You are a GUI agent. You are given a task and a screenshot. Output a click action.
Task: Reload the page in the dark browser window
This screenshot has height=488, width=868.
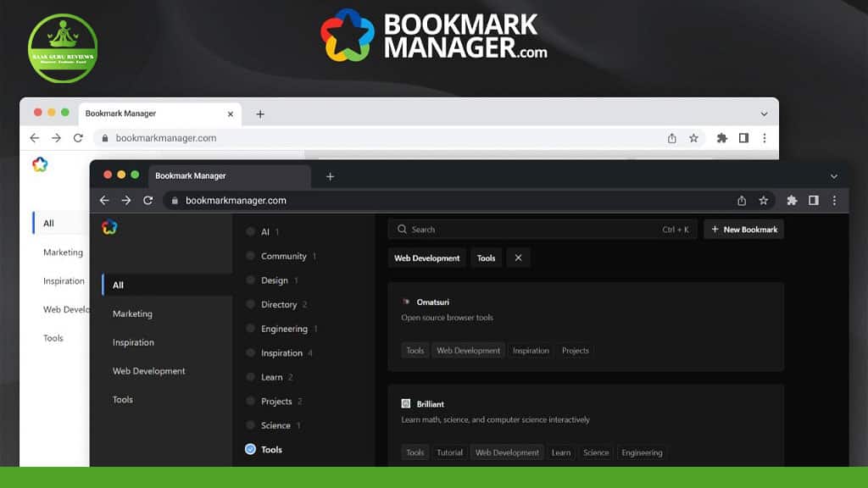point(147,200)
